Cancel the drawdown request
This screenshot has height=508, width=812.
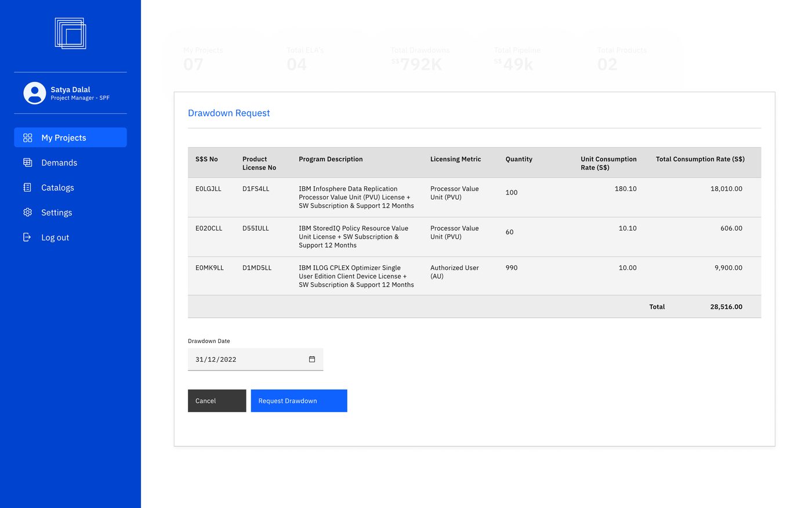tap(217, 401)
